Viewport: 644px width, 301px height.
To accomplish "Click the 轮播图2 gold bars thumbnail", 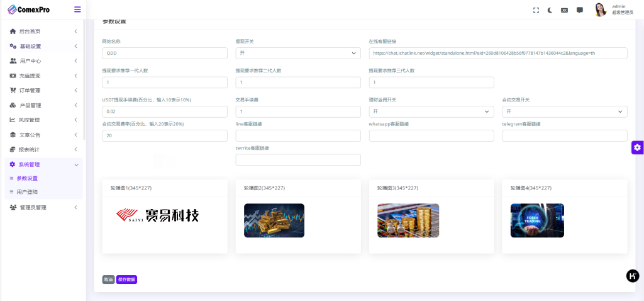I will (x=274, y=220).
